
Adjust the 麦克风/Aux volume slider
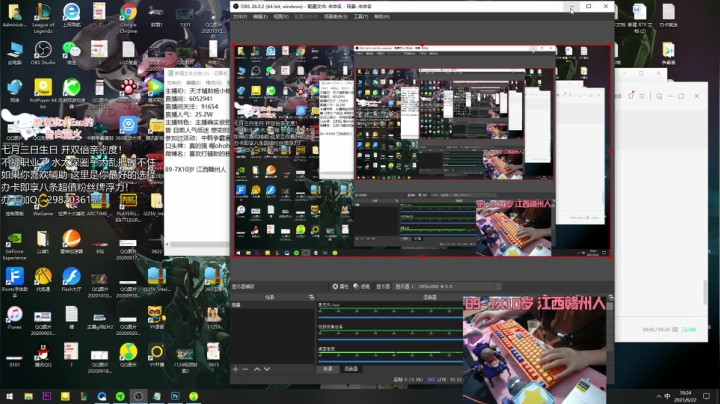click(390, 317)
